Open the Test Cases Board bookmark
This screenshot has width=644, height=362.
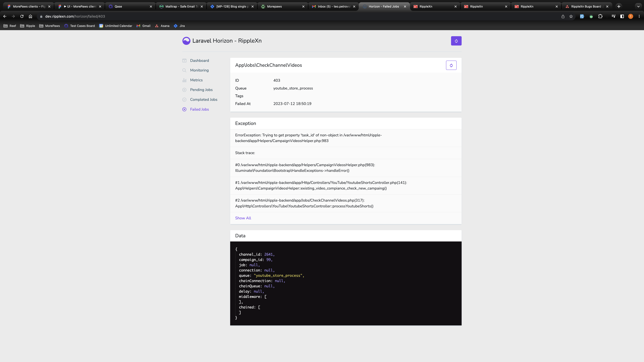80,26
